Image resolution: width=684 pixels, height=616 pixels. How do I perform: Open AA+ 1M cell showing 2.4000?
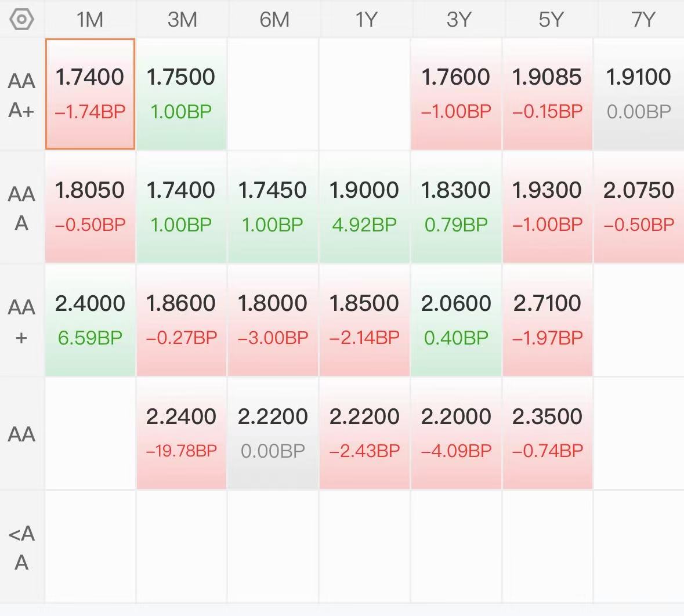coord(90,320)
